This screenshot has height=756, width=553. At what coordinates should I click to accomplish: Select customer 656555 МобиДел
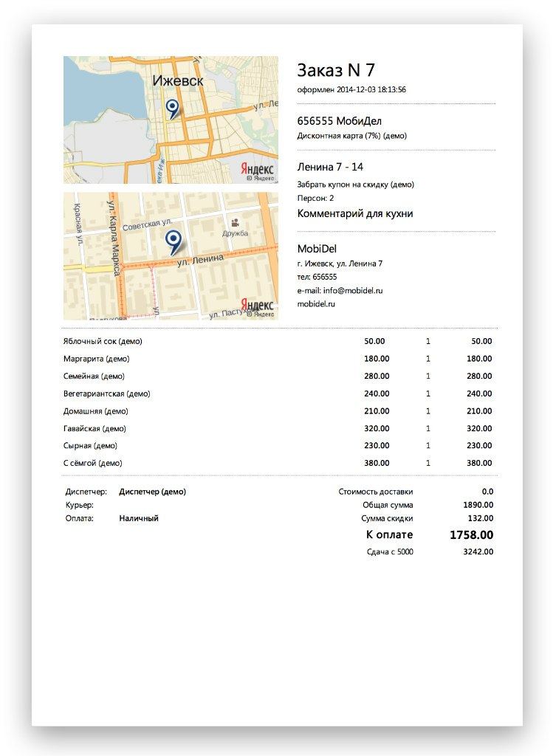(339, 120)
